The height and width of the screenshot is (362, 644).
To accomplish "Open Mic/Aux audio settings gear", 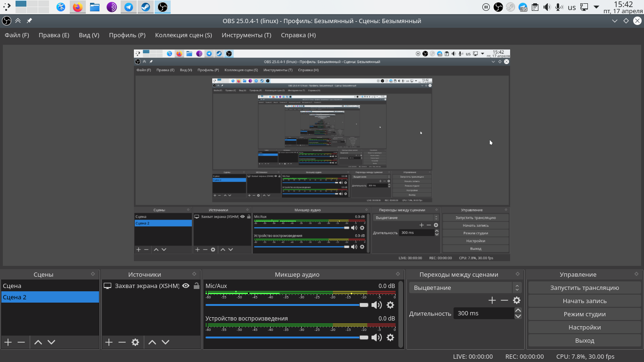I will 390,305.
